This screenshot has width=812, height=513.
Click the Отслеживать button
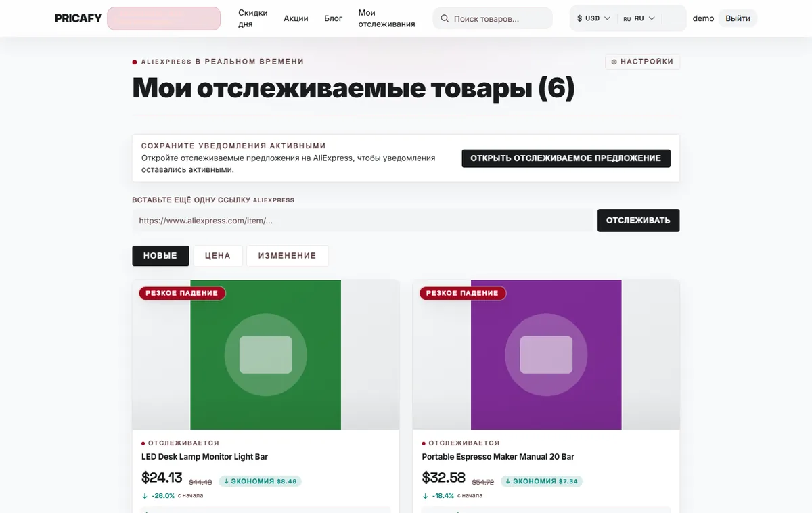[638, 221]
